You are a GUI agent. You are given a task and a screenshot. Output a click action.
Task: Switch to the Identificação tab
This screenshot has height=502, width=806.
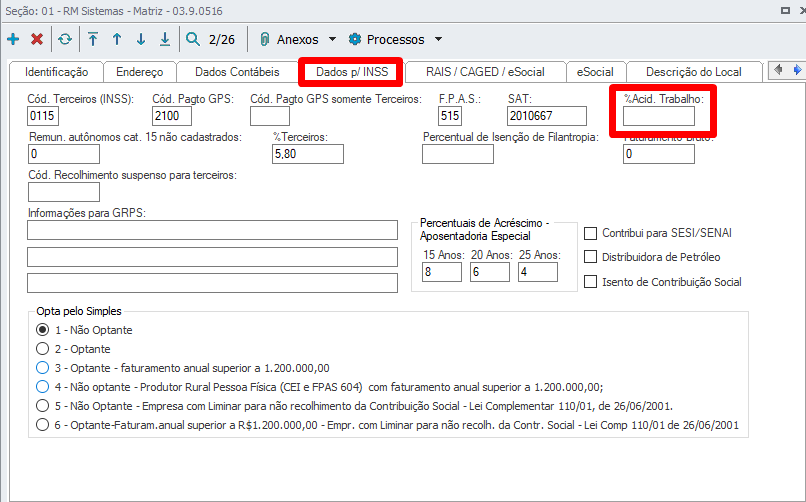(x=57, y=72)
